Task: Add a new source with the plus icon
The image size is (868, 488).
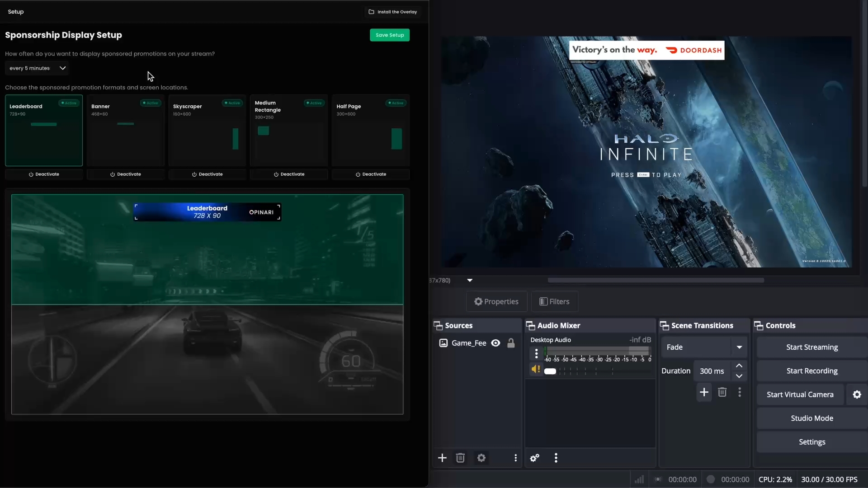Action: (x=442, y=458)
